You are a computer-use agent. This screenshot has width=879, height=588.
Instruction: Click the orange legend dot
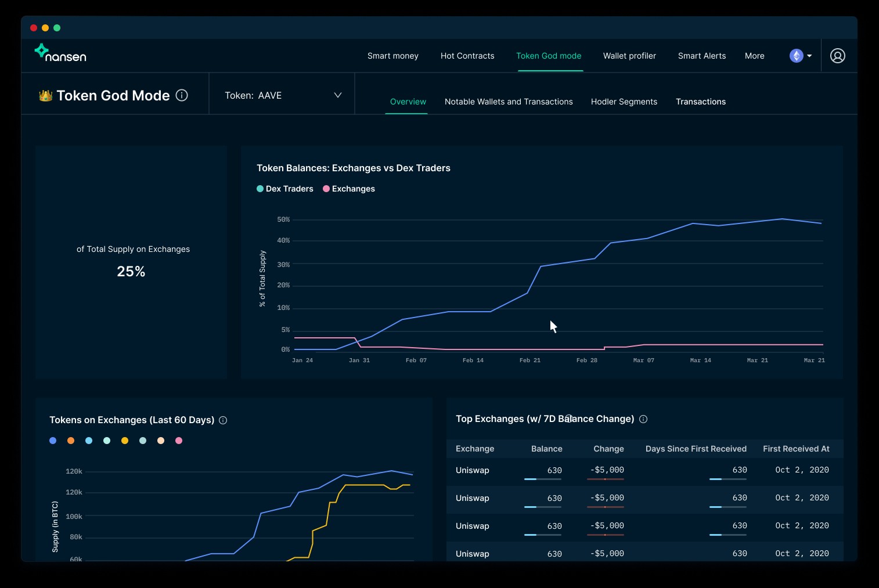71,441
